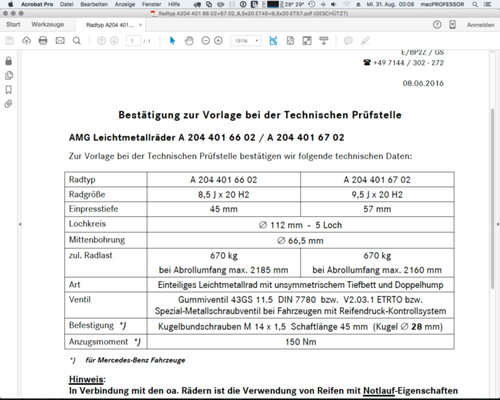The width and height of the screenshot is (500, 400).
Task: Open the Notification Center list icon
Action: (488, 4)
